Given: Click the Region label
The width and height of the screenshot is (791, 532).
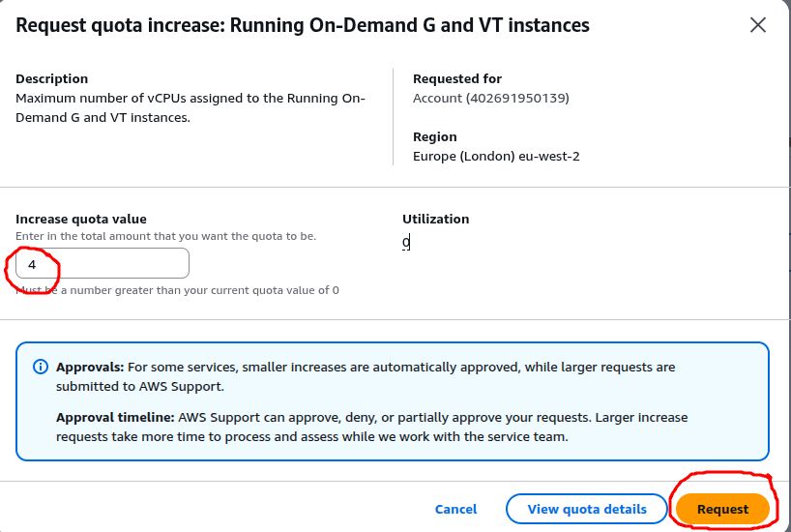Looking at the screenshot, I should click(x=434, y=137).
